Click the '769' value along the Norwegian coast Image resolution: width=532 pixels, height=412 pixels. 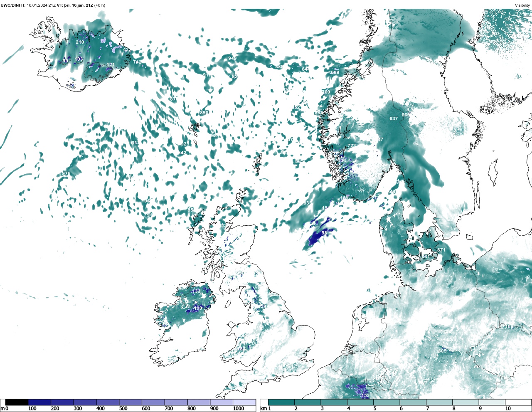pos(326,92)
